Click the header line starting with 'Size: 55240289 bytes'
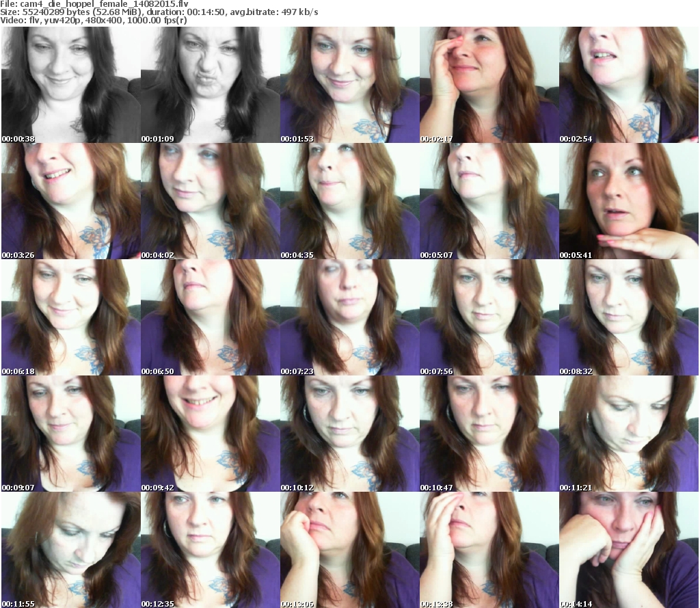700x608 pixels. pyautogui.click(x=159, y=12)
